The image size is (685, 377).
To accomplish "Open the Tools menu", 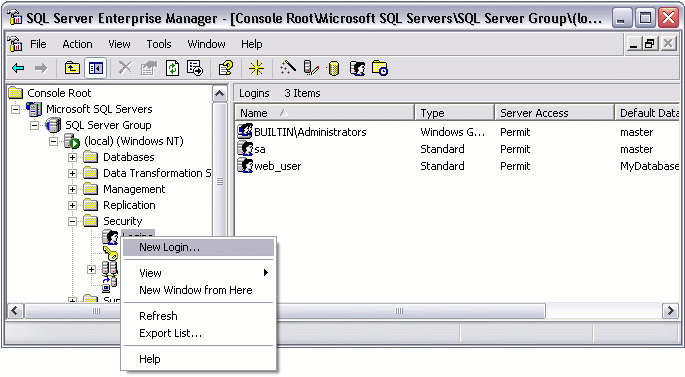I will [x=159, y=44].
